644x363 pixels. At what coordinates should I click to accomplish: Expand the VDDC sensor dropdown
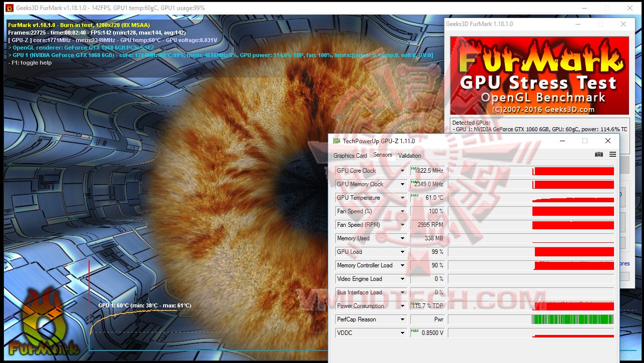pyautogui.click(x=403, y=332)
